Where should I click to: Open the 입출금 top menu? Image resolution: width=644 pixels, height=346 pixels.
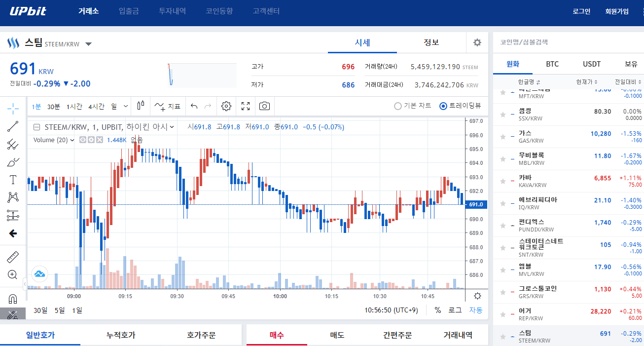[129, 11]
